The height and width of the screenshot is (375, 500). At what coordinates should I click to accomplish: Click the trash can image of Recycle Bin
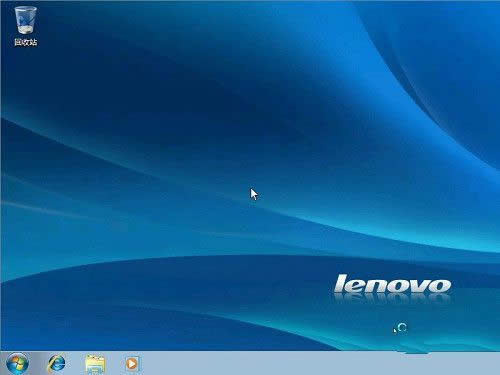25,20
